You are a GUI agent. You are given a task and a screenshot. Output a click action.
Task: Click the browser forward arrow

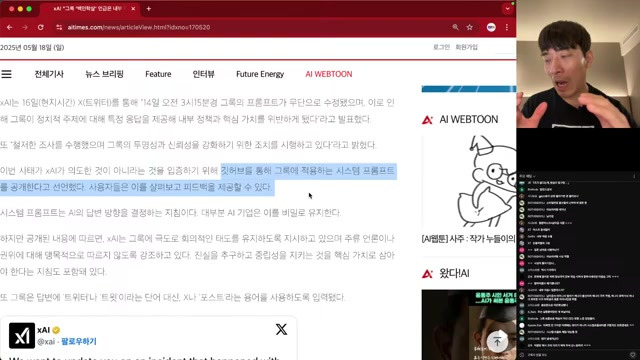pyautogui.click(x=25, y=27)
